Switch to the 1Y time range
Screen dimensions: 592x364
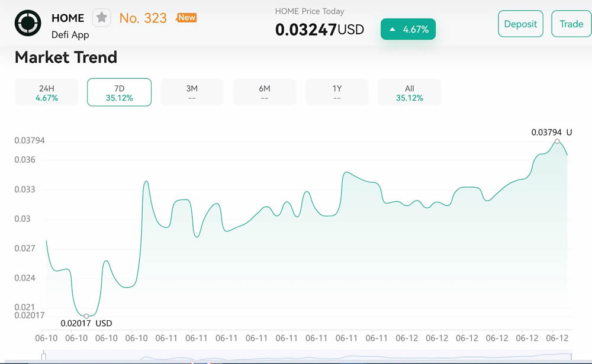coord(337,92)
